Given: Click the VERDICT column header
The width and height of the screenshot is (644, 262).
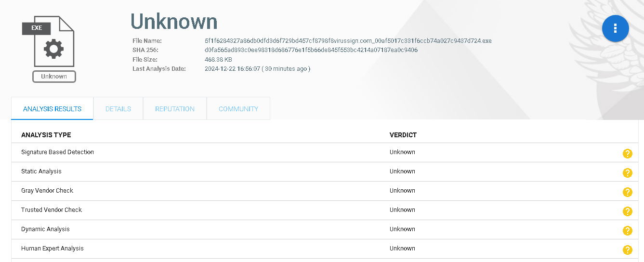Looking at the screenshot, I should point(403,135).
